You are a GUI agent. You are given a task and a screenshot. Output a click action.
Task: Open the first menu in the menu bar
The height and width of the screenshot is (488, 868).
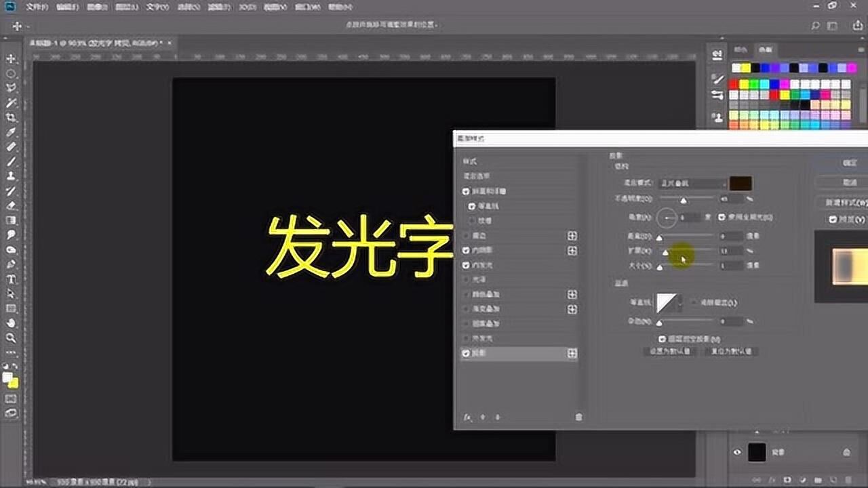click(37, 7)
